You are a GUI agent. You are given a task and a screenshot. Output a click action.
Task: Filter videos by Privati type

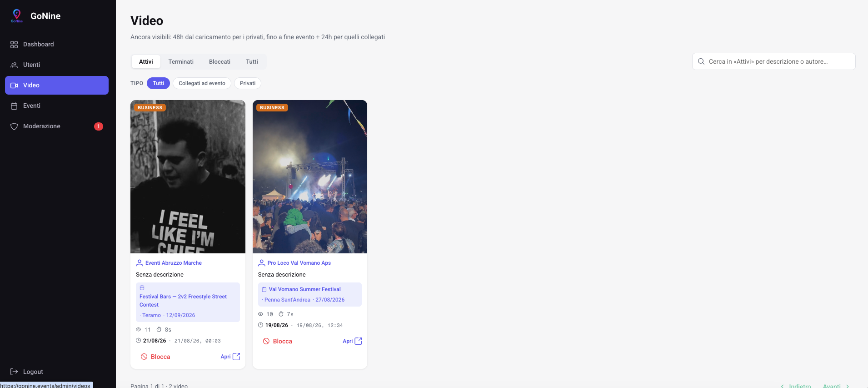[248, 83]
